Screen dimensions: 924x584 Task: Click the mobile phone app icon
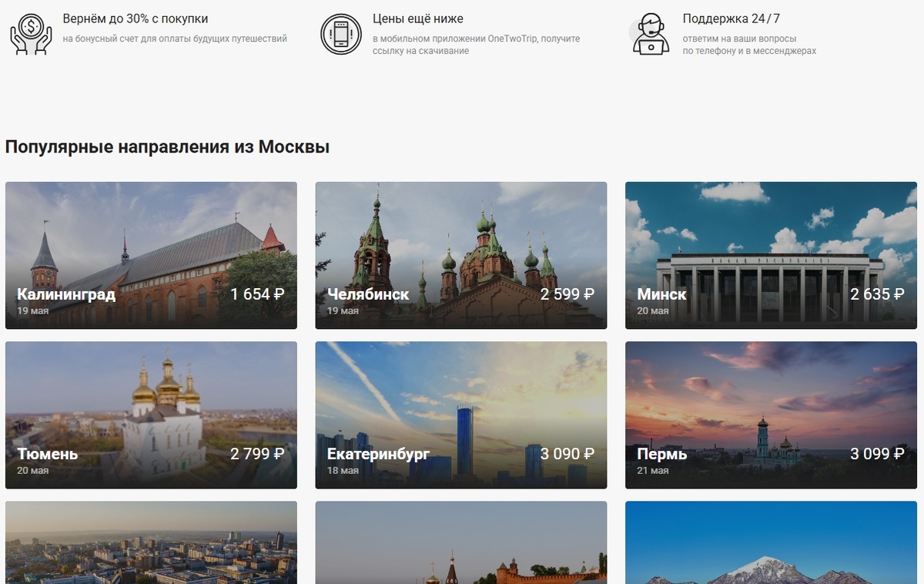tap(341, 34)
